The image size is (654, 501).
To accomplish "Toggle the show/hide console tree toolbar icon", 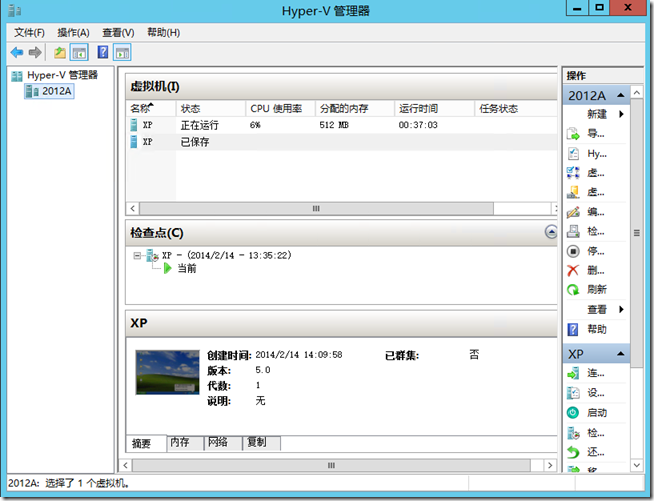I will pos(79,53).
